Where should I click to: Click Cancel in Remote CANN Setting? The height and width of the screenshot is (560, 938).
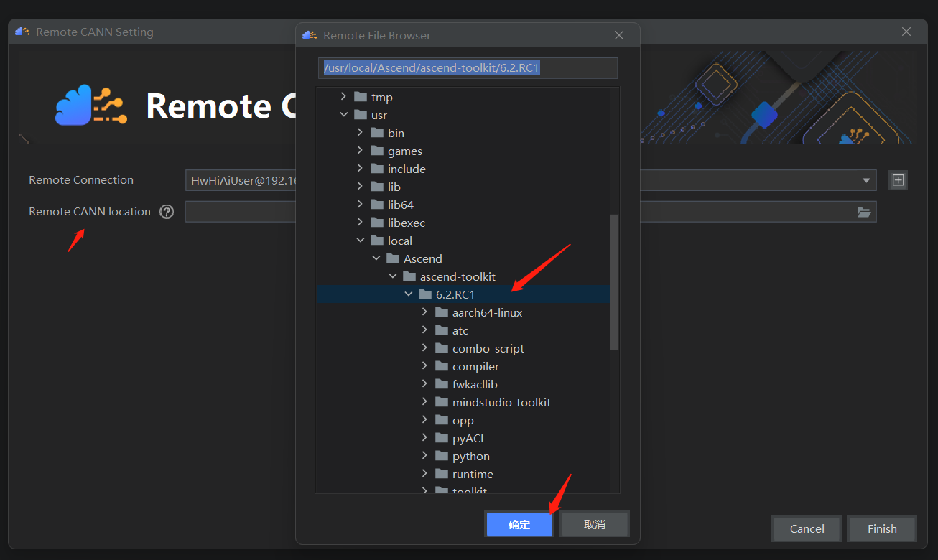tap(807, 528)
